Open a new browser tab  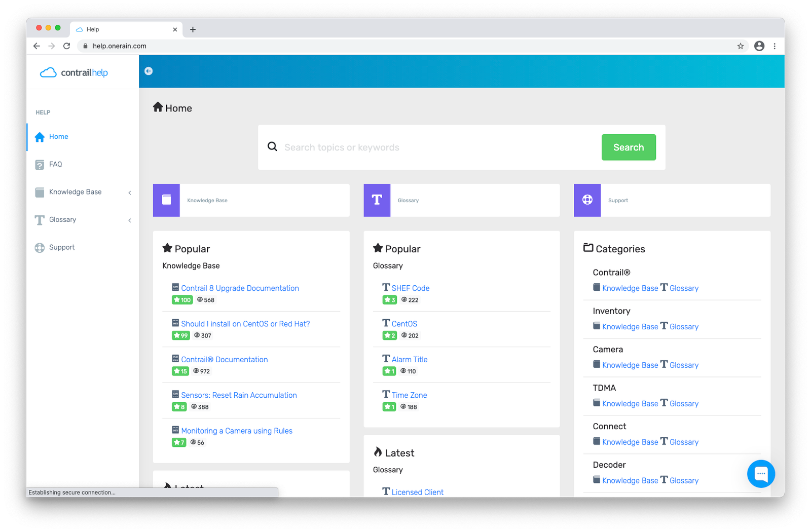[193, 29]
